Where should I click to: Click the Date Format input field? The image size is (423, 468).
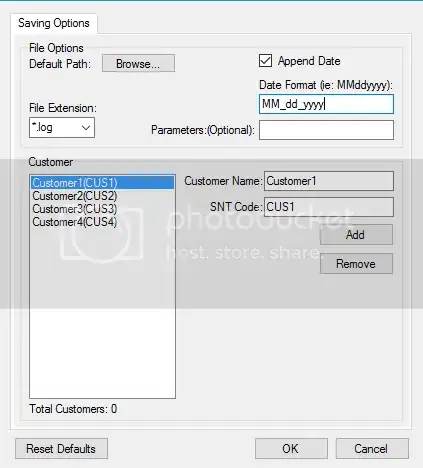[x=326, y=104]
